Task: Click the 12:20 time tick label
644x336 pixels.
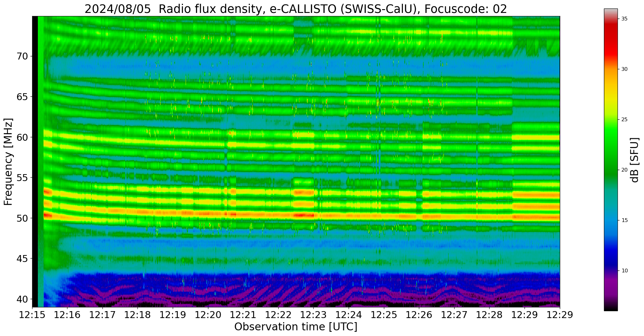Action: pos(208,315)
